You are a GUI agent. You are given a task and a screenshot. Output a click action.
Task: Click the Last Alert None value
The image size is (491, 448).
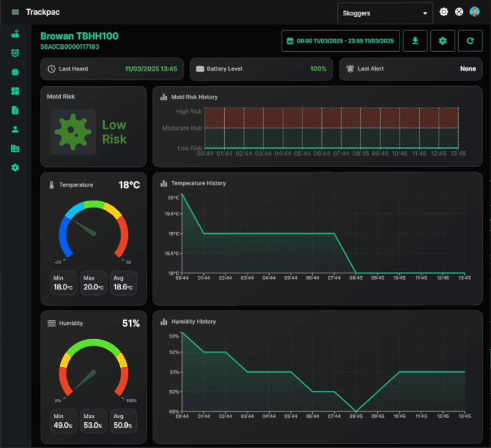tap(468, 69)
